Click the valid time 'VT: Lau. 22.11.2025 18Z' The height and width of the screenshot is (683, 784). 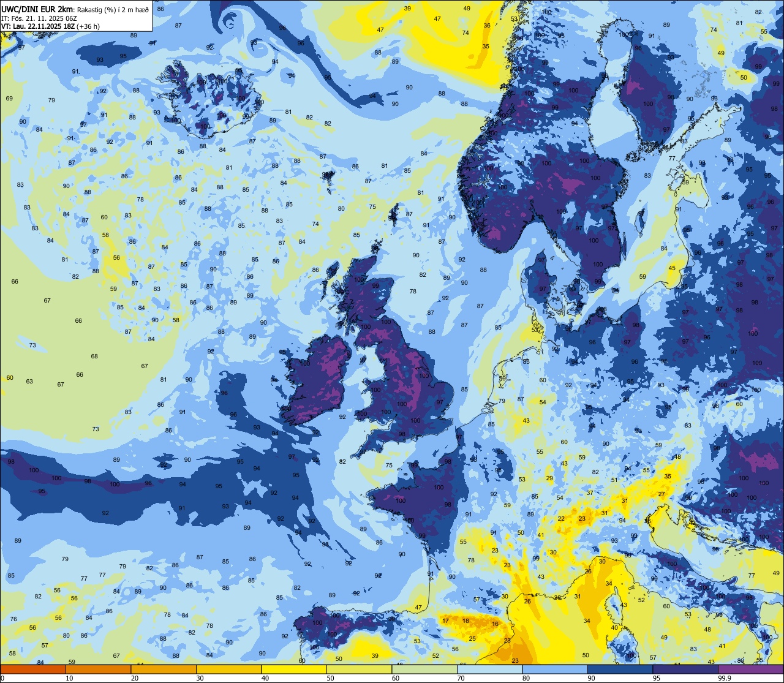[x=38, y=26]
